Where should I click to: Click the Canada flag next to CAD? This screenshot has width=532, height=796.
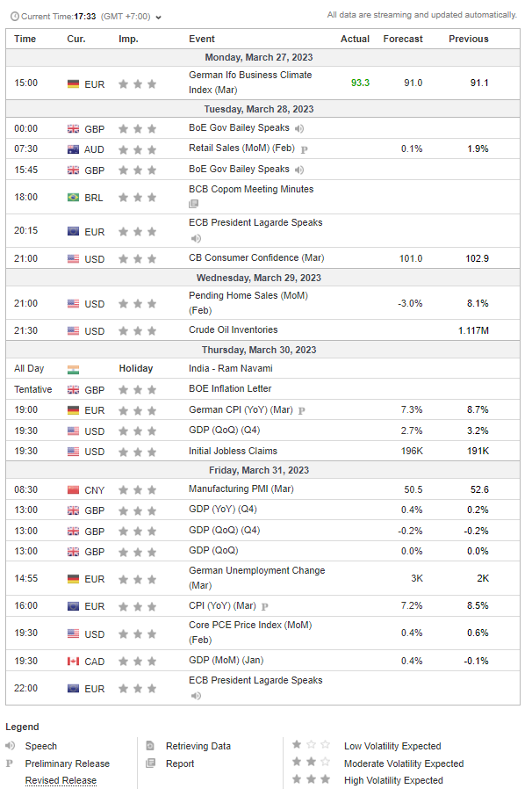click(x=73, y=662)
